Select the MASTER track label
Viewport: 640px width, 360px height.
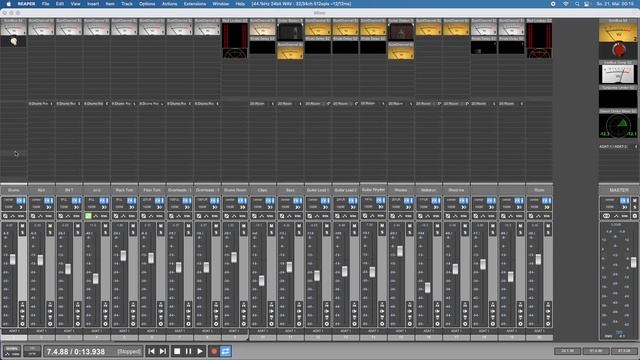point(619,190)
